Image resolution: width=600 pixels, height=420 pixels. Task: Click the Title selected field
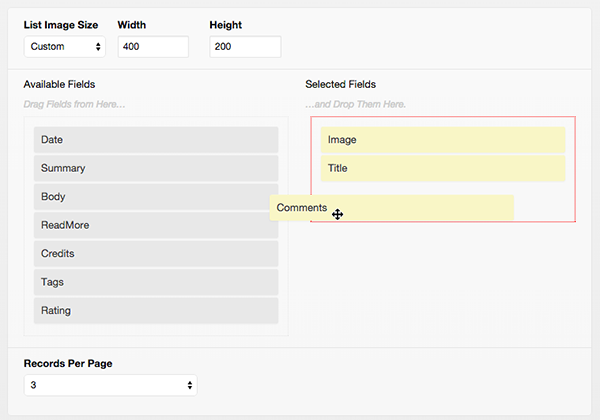point(443,168)
